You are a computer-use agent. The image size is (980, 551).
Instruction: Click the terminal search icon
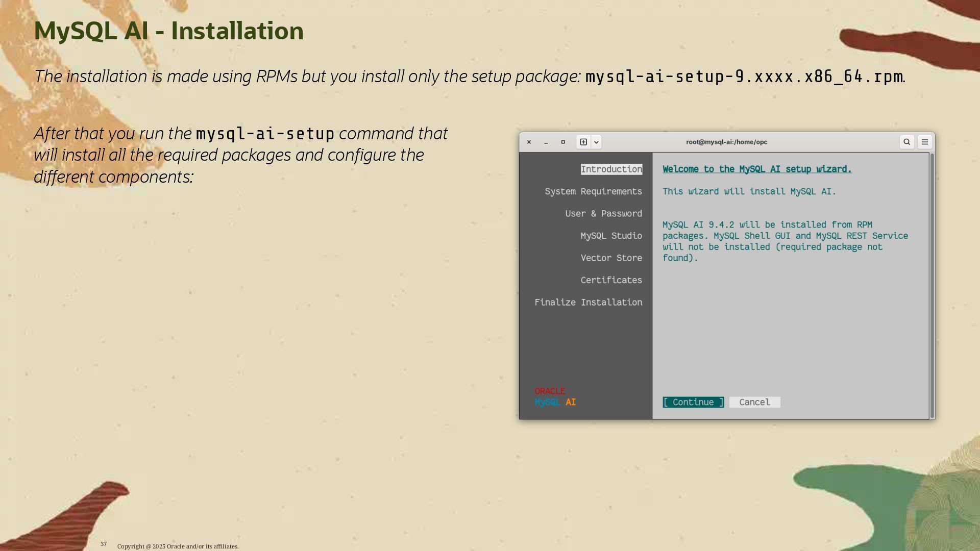click(906, 142)
